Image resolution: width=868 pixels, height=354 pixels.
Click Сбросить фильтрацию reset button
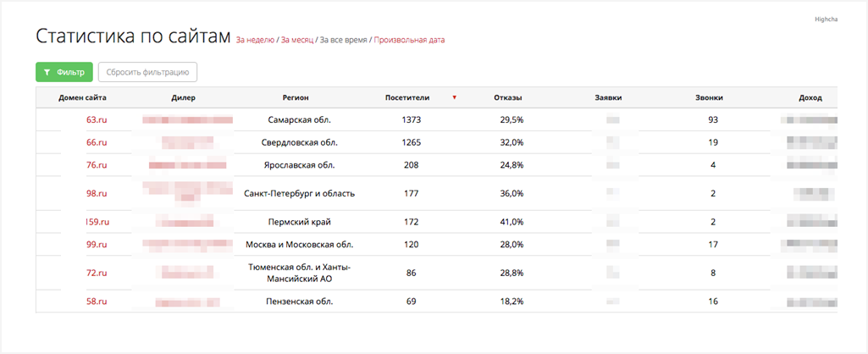point(148,72)
